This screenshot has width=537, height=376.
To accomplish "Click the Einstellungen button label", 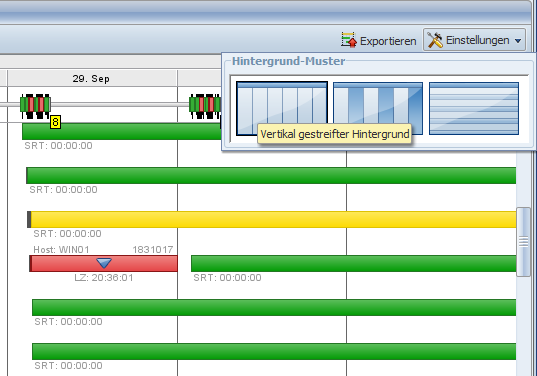I will click(477, 40).
